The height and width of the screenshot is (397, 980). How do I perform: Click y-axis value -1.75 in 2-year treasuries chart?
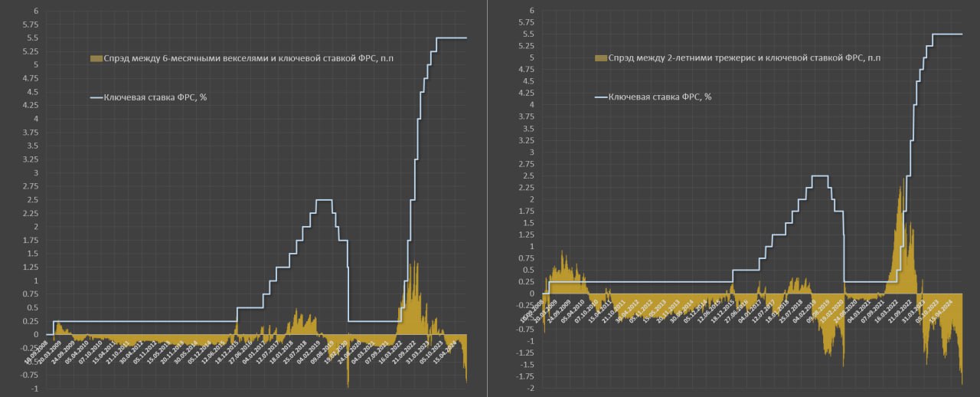coord(525,376)
